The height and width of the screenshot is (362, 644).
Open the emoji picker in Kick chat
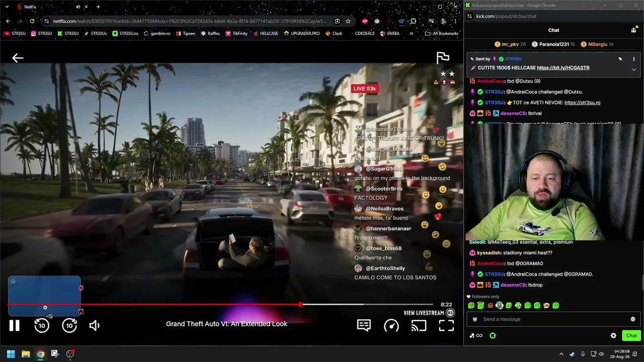click(632, 319)
